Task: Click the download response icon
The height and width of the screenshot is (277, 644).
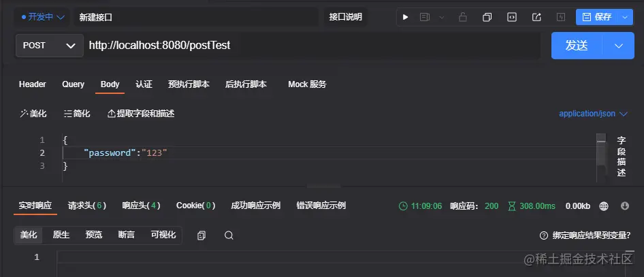Action: pyautogui.click(x=625, y=206)
